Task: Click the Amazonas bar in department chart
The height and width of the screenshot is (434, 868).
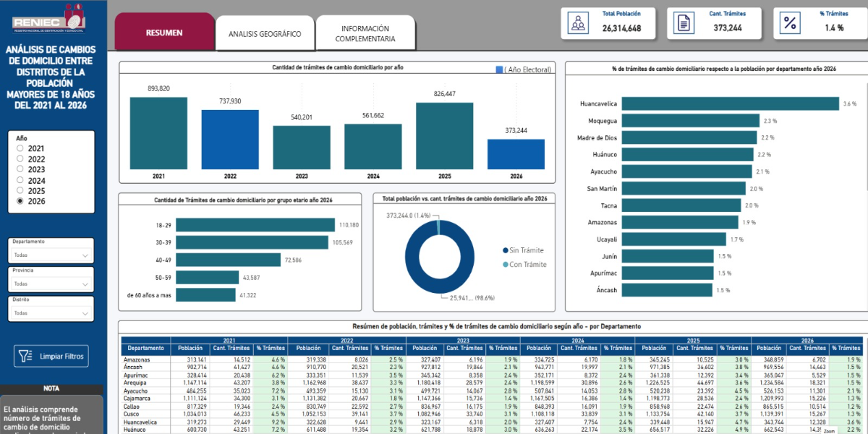Action: (x=680, y=222)
